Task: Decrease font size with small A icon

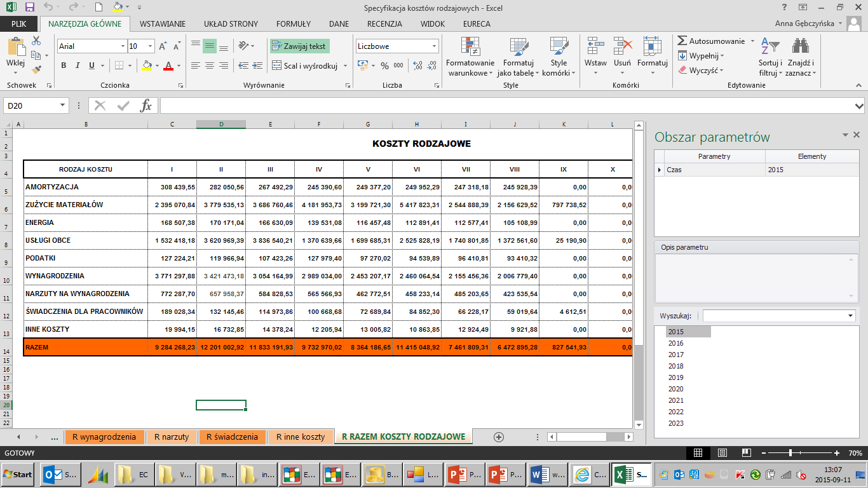Action: (177, 46)
